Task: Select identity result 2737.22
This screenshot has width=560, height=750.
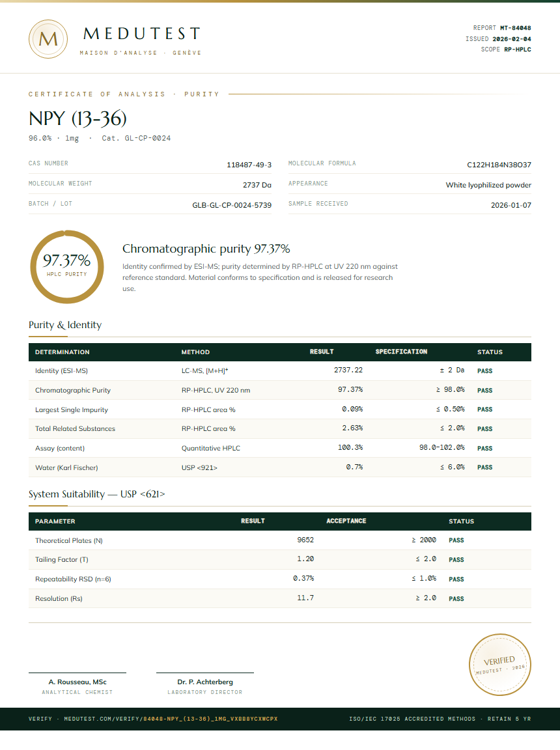Action: pos(348,370)
